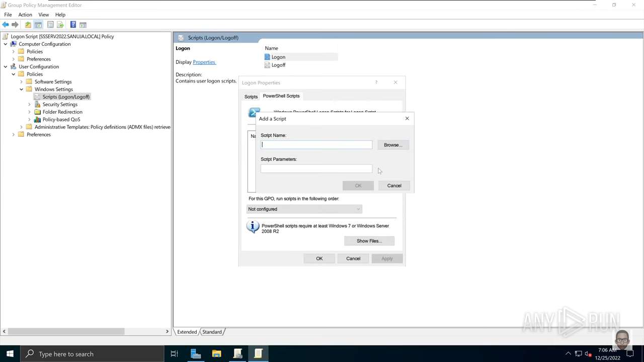Viewport: 644px width, 362px height.
Task: Click the Policy-based QoS chart icon
Action: click(37, 119)
